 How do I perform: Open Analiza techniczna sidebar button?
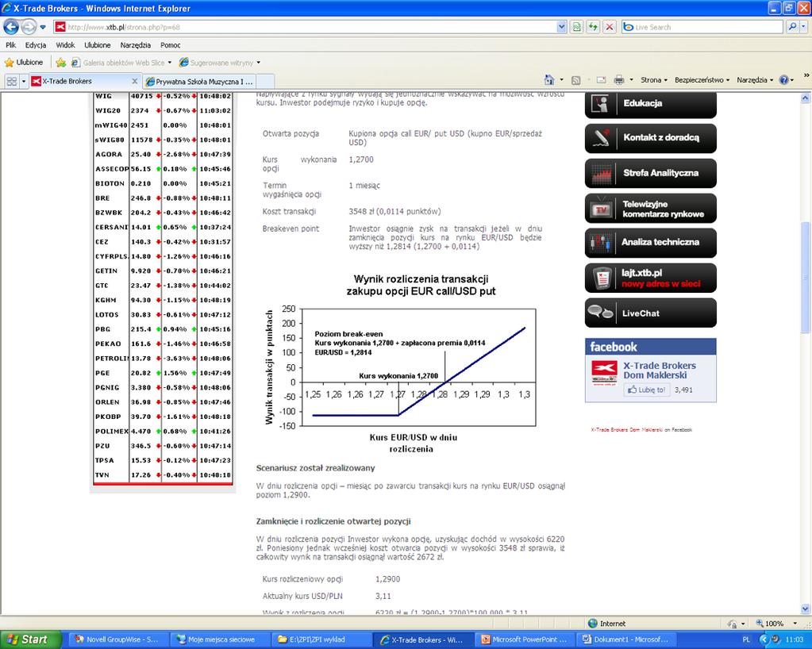(650, 243)
